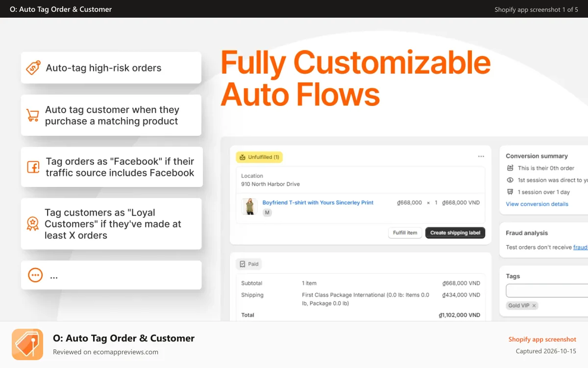Click into the Tags input field

(547, 290)
